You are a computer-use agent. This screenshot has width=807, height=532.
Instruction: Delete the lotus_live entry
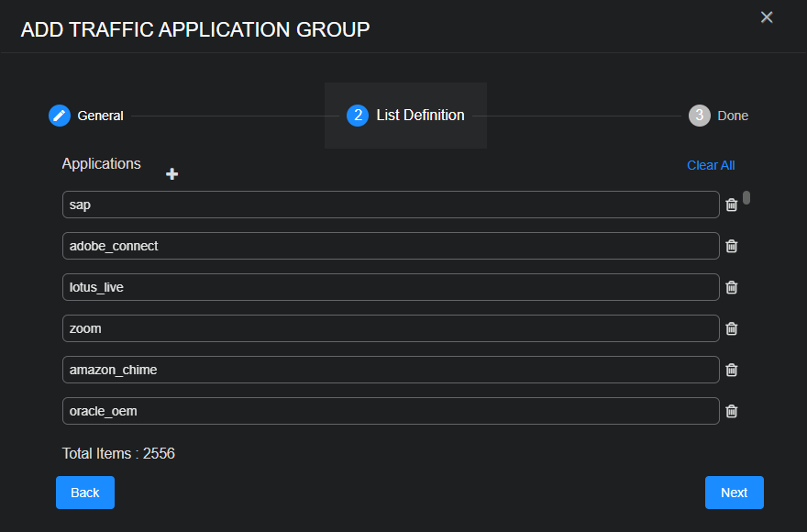731,287
